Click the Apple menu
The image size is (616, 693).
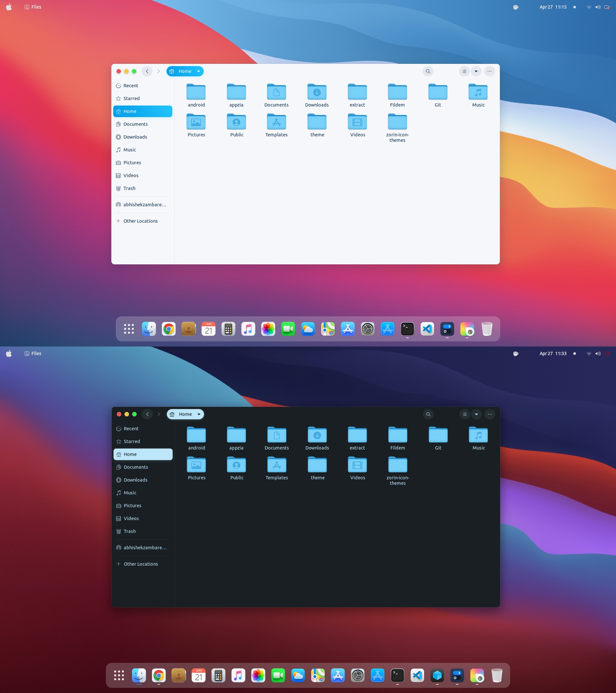tap(8, 7)
